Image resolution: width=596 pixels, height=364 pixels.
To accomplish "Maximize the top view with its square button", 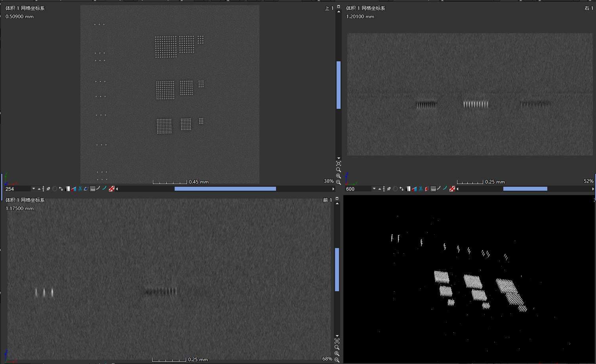I will [x=338, y=7].
